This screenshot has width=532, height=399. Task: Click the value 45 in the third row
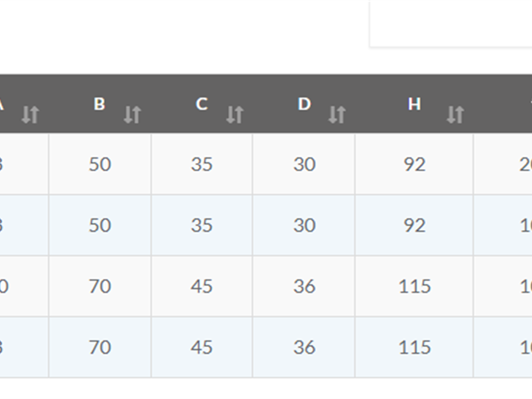(202, 286)
